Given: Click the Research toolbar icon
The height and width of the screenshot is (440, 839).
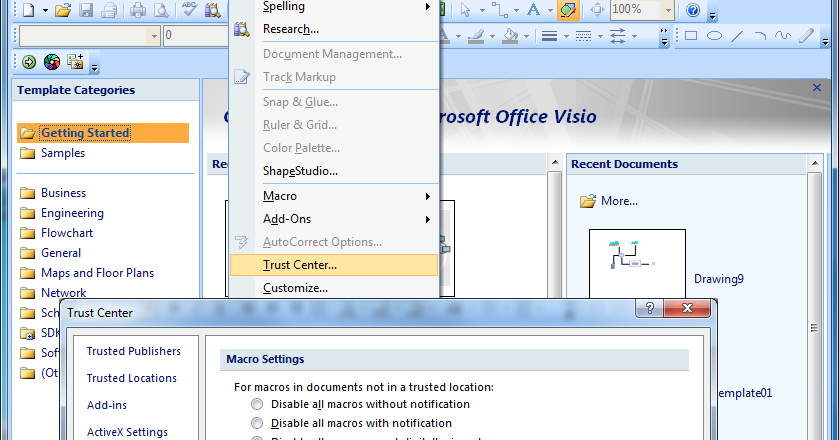Looking at the screenshot, I should point(212,10).
